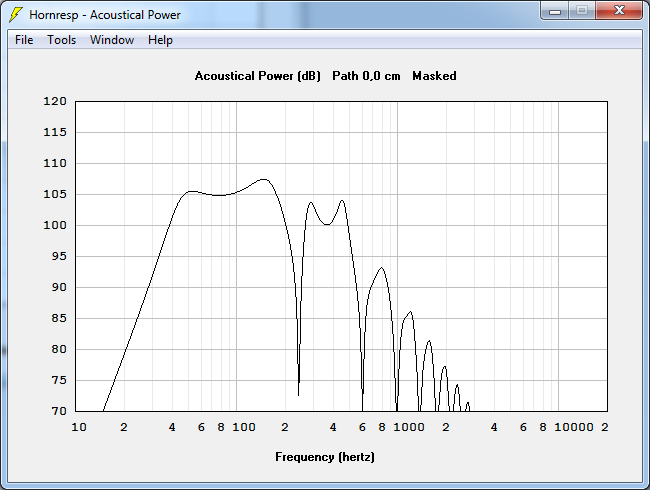Click the 10000 Hz x-axis label
Image resolution: width=650 pixels, height=490 pixels.
click(x=573, y=427)
